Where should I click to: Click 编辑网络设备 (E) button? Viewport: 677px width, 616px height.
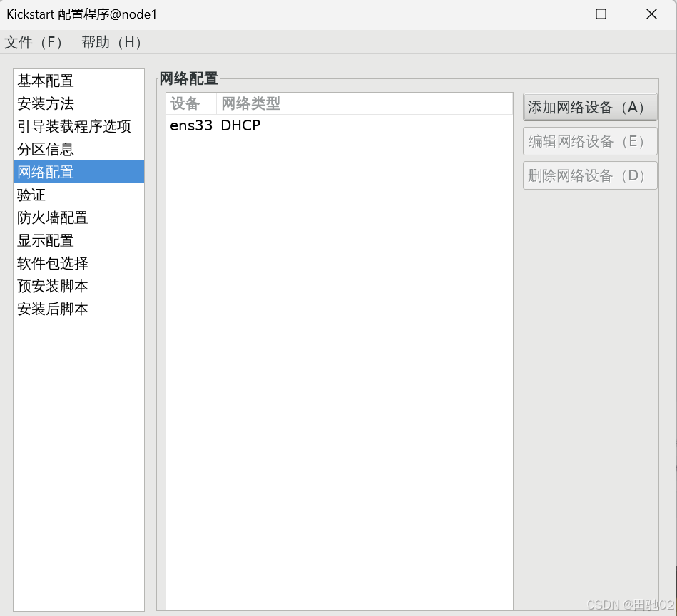coord(590,141)
